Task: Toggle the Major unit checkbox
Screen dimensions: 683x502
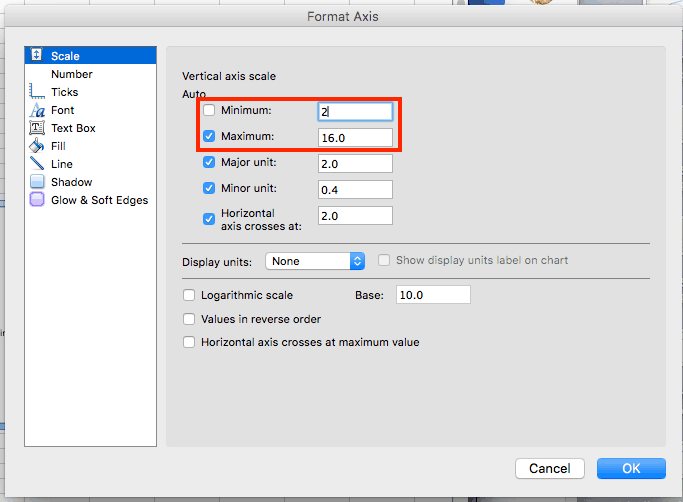Action: click(209, 162)
